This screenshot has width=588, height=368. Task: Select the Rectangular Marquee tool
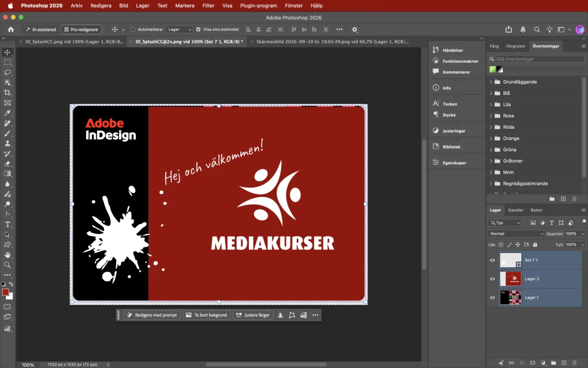point(7,62)
